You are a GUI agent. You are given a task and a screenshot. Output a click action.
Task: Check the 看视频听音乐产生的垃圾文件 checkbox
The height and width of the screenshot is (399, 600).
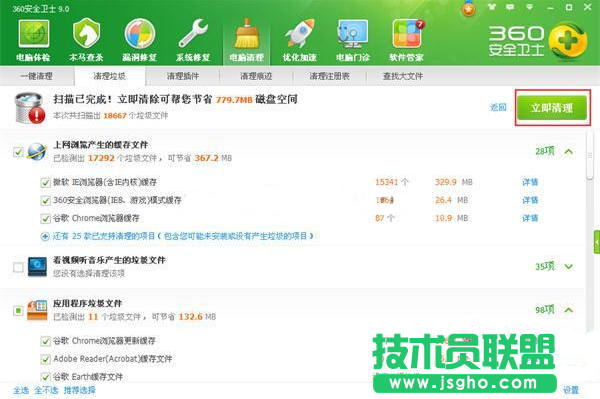(18, 267)
